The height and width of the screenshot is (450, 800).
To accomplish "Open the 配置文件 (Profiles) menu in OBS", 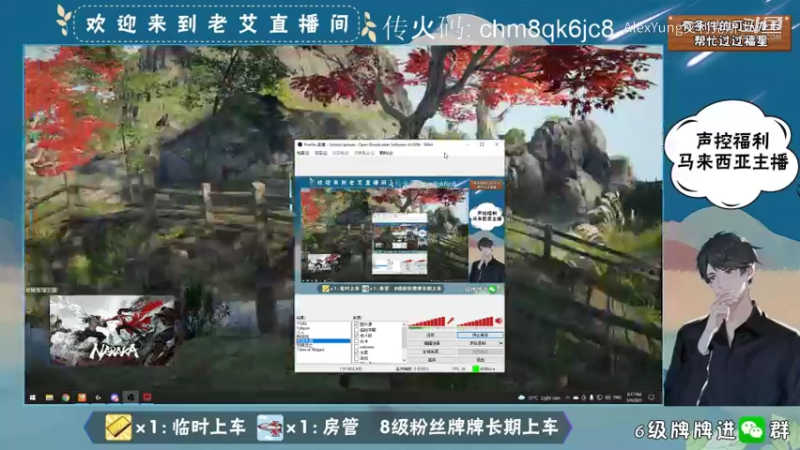I will pyautogui.click(x=340, y=153).
